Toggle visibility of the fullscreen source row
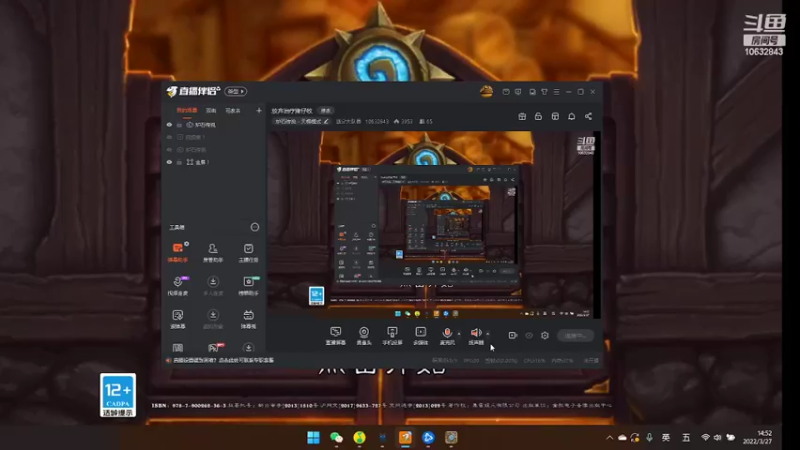 coord(169,162)
